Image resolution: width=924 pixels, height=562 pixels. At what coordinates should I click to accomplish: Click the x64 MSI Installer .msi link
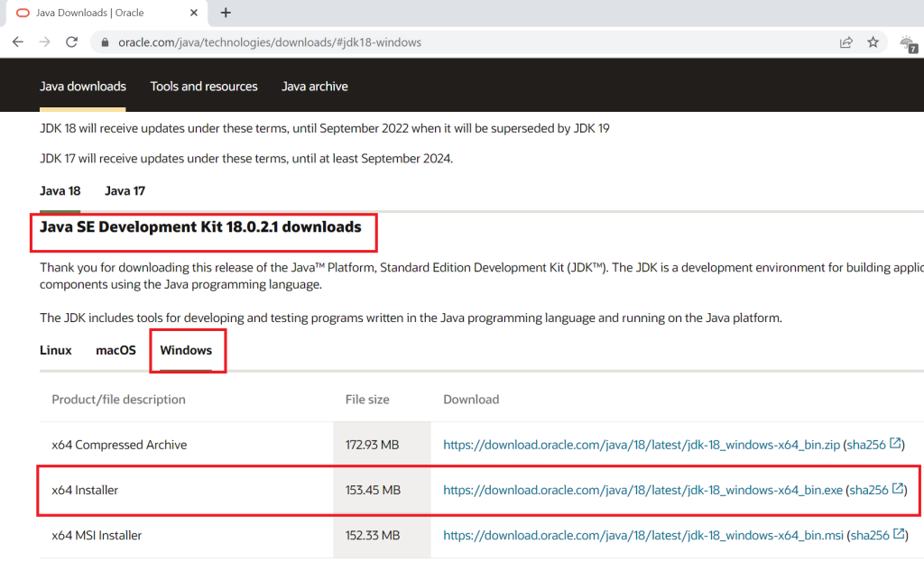click(x=642, y=535)
